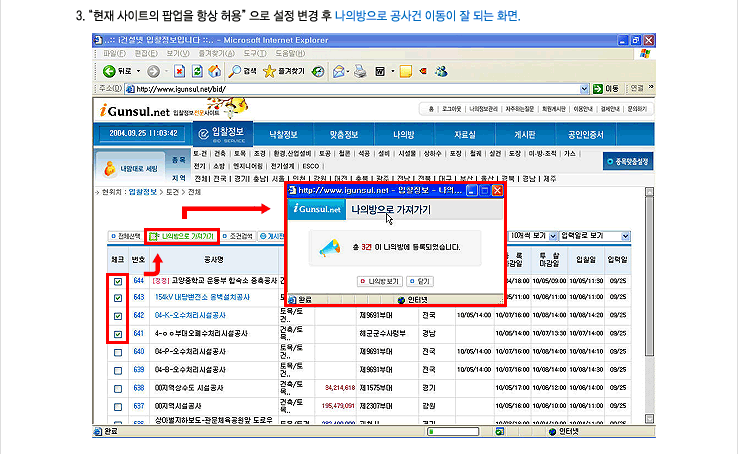Go to Home page icon
Image resolution: width=738 pixels, height=454 pixels.
(x=215, y=72)
